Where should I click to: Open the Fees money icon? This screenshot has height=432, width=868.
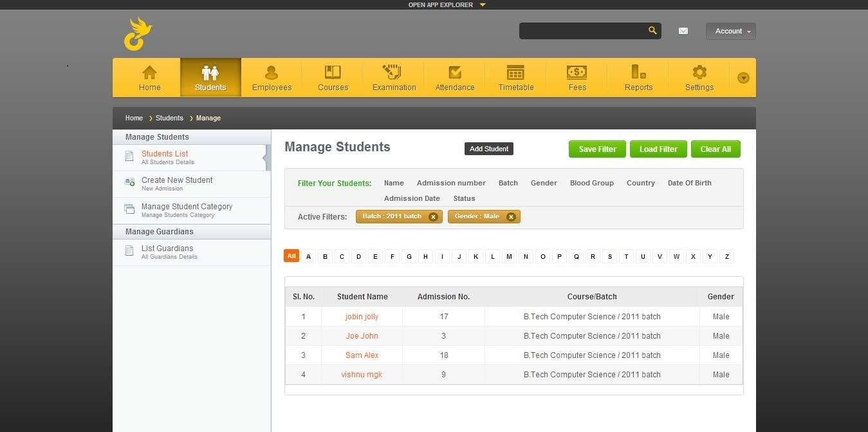point(577,72)
